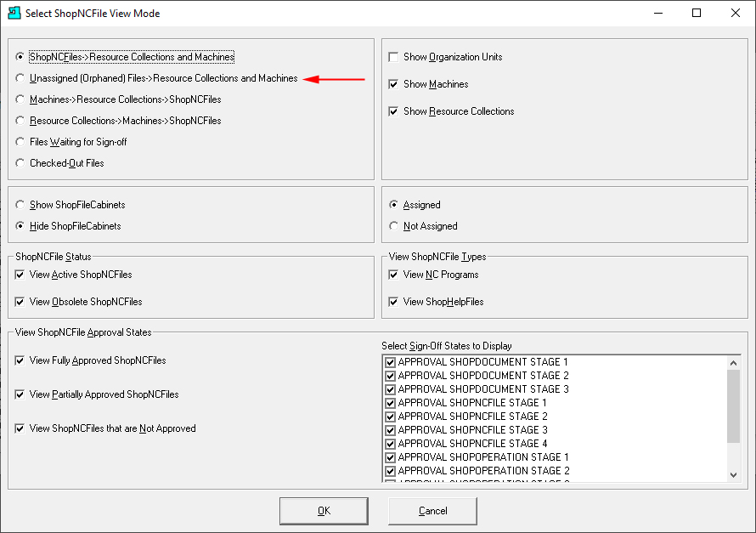Minimize the Select ShopNCFile View Mode dialog
This screenshot has width=756, height=533.
pyautogui.click(x=658, y=13)
